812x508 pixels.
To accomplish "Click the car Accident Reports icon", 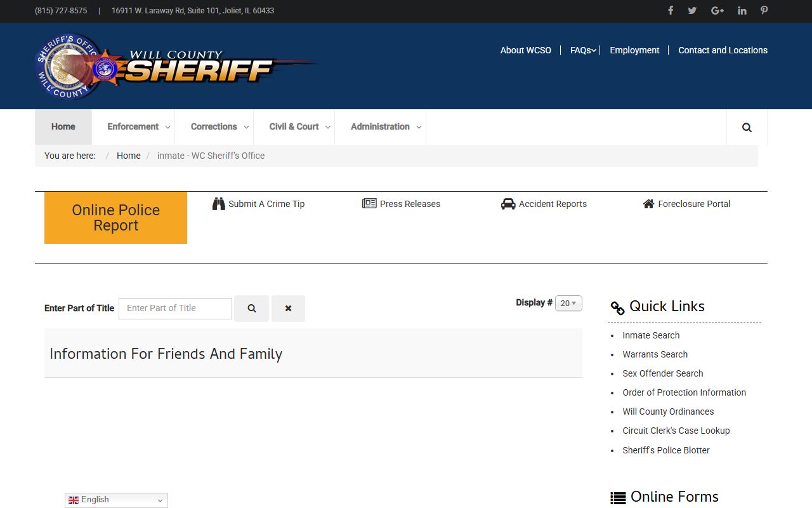I will pos(508,204).
